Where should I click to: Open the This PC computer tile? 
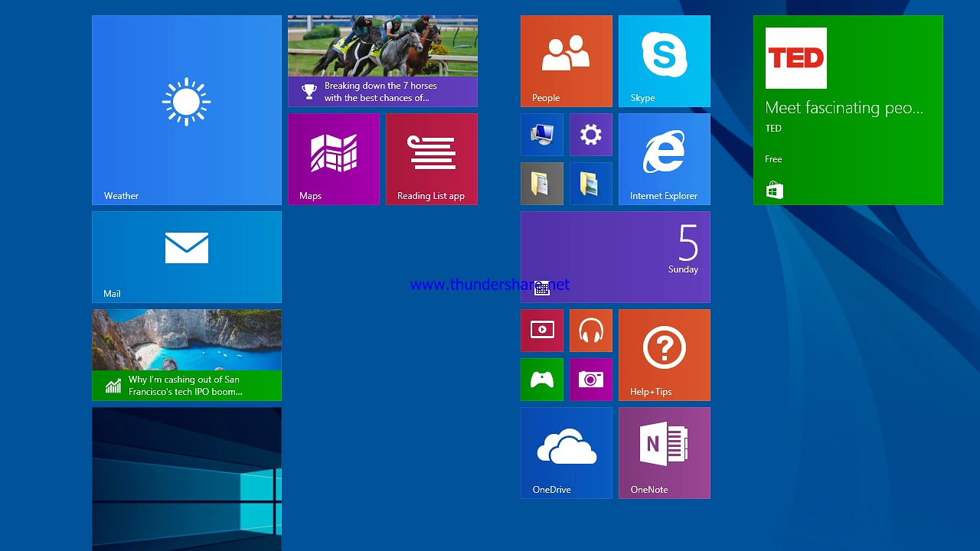click(x=542, y=135)
